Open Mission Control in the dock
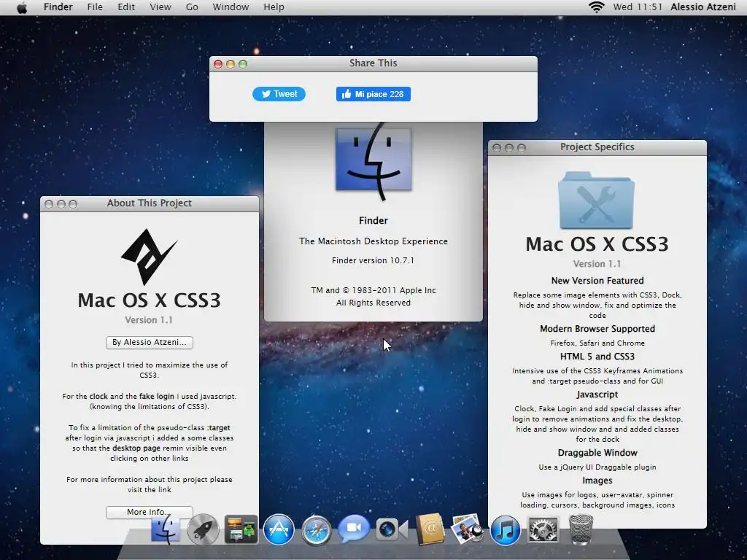 tap(241, 529)
